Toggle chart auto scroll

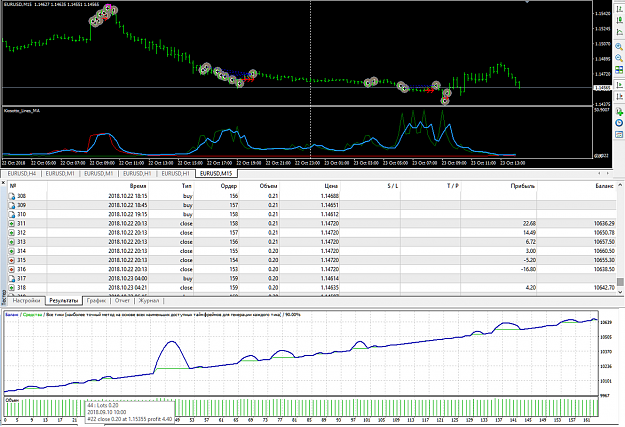coord(619,85)
